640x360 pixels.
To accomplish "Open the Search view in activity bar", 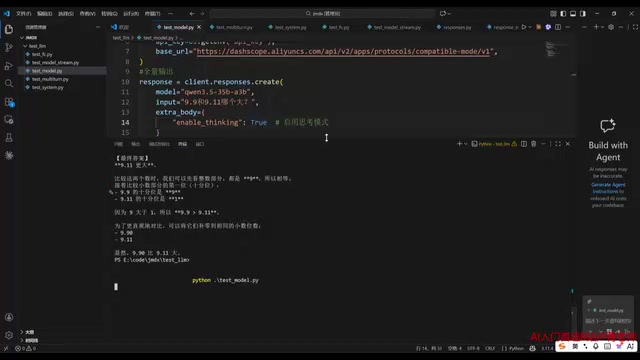I will pos(9,84).
